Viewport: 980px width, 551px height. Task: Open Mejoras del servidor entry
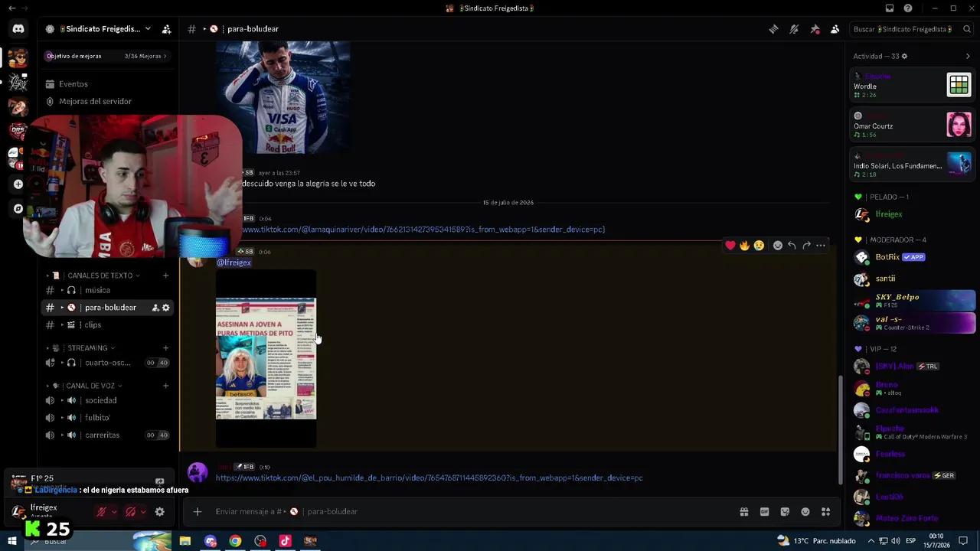(107, 101)
